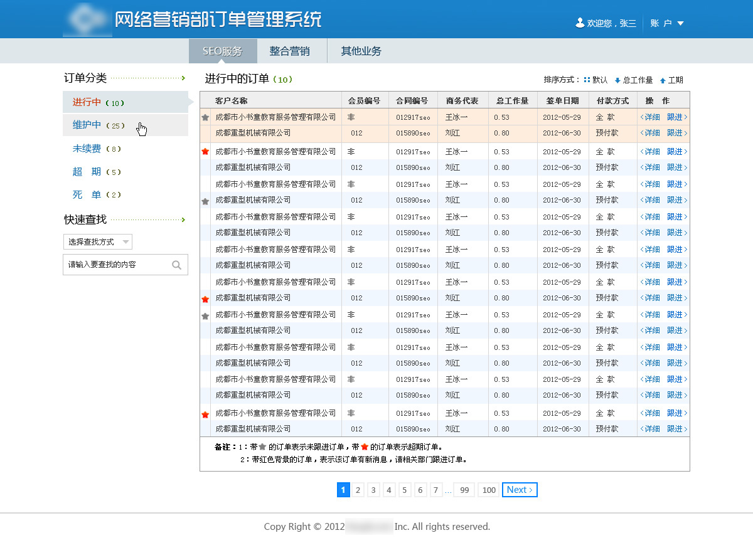Viewport: 753px width, 560px height.
Task: Click the down-arrow icon next to 总工作量 sort
Action: [x=617, y=80]
